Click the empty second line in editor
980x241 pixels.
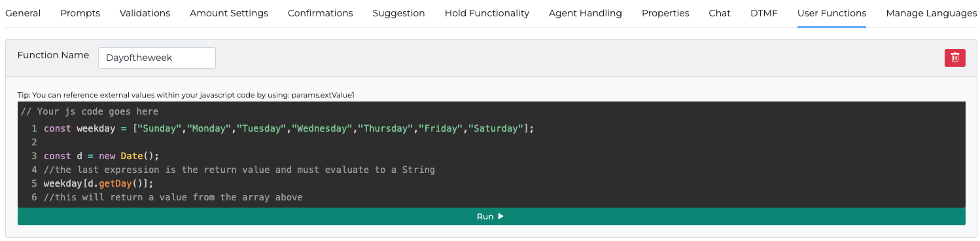tap(491, 142)
